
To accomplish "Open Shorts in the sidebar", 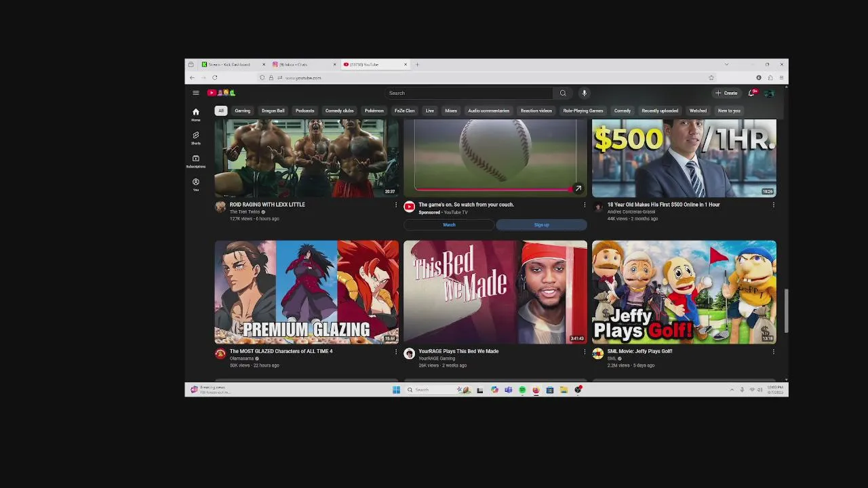I will point(195,138).
